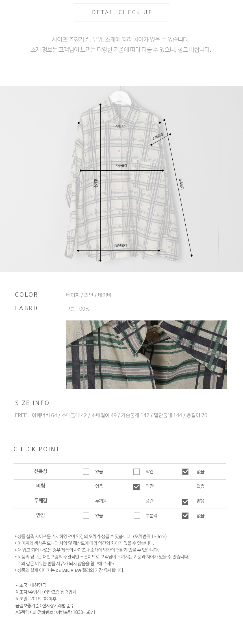Check 안감 있음 checkbox
The image size is (243, 644).
click(86, 516)
